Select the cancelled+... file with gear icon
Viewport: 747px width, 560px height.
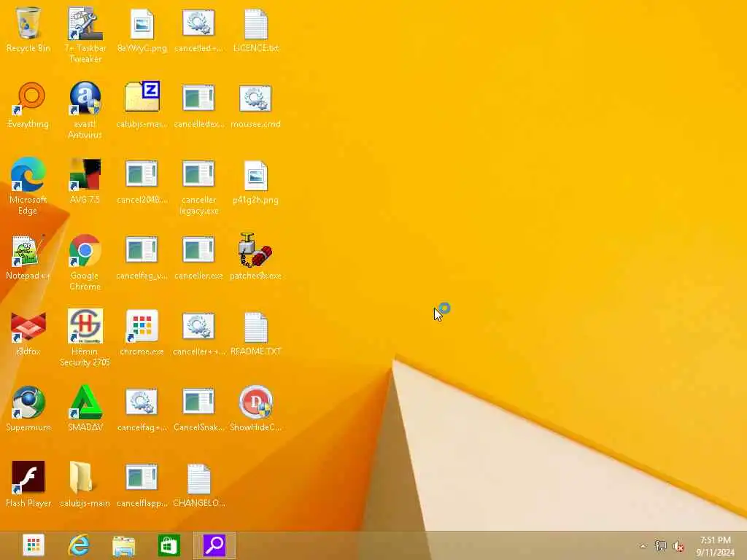198,23
